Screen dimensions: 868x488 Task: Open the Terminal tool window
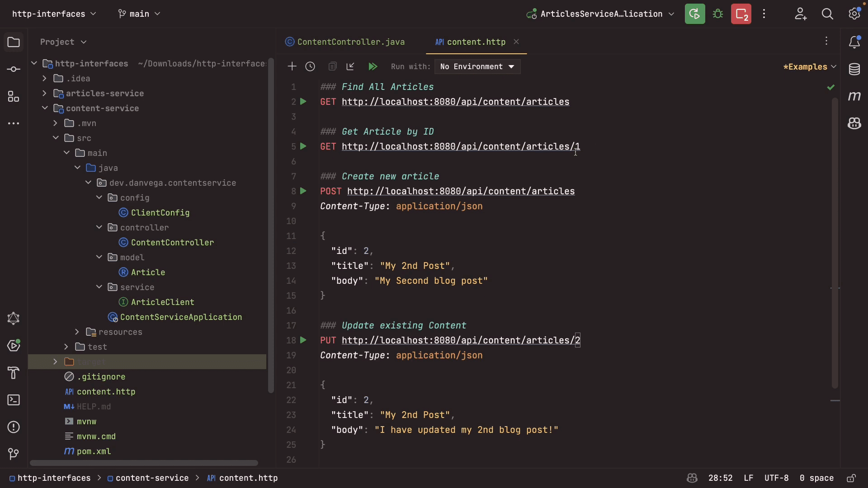[x=14, y=400]
